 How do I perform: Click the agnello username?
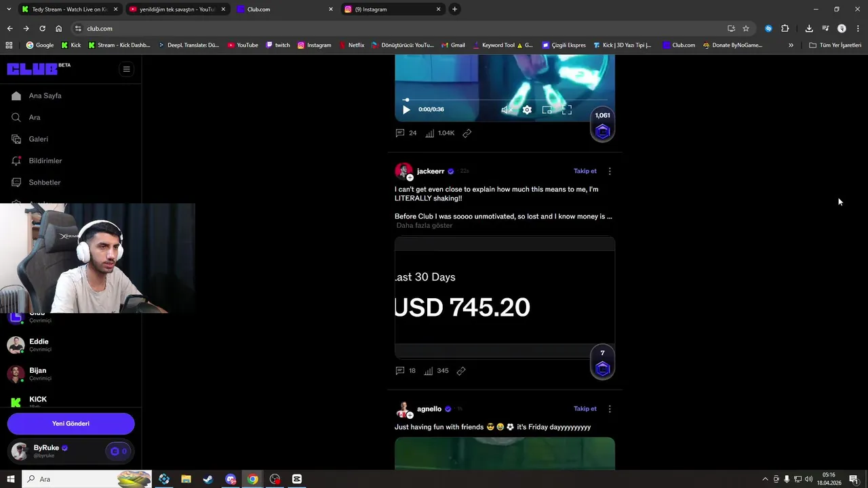click(x=429, y=409)
